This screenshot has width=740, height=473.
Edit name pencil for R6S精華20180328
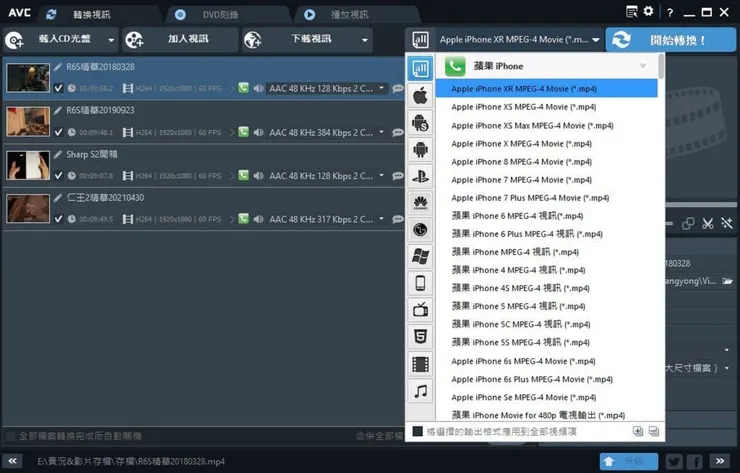tap(58, 67)
